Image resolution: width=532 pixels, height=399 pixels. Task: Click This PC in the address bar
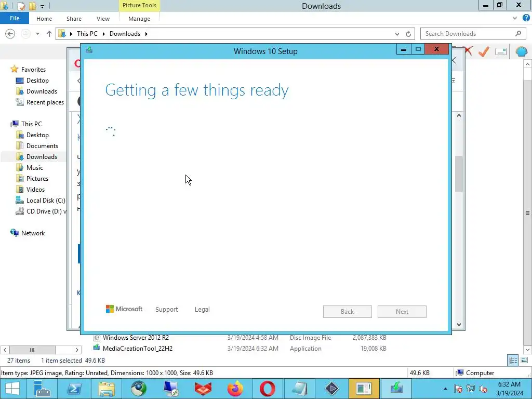[87, 34]
